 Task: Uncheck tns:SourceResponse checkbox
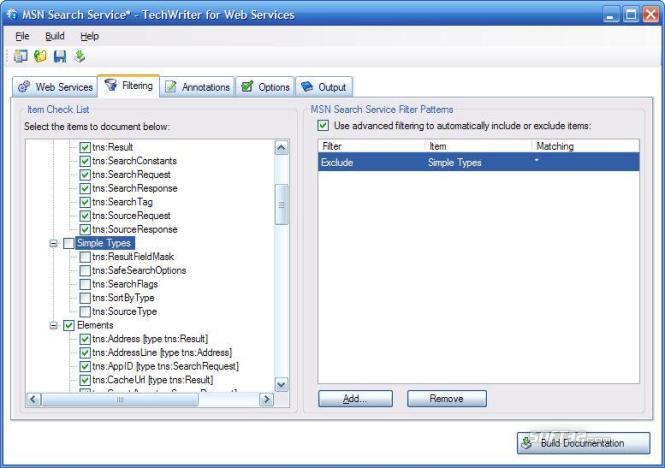click(85, 229)
